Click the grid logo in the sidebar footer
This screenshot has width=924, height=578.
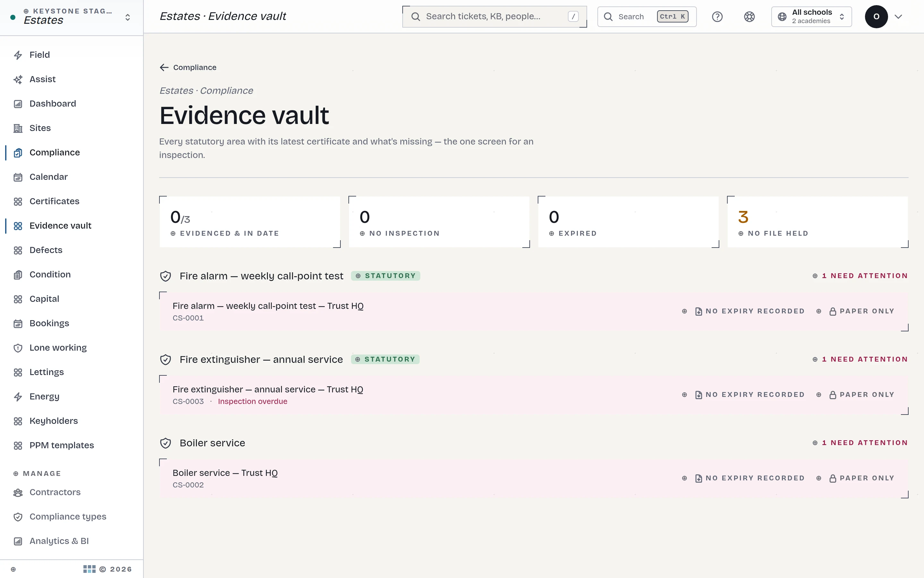pyautogui.click(x=89, y=569)
